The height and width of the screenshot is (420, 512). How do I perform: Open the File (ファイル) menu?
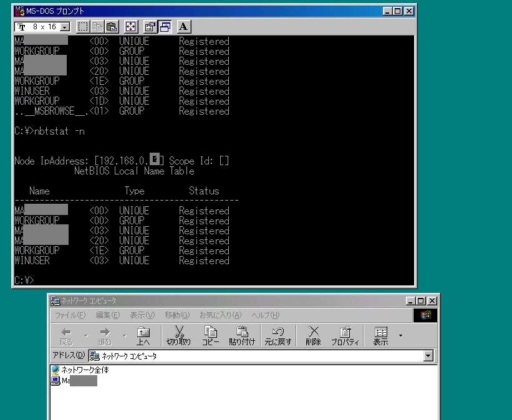(x=70, y=315)
